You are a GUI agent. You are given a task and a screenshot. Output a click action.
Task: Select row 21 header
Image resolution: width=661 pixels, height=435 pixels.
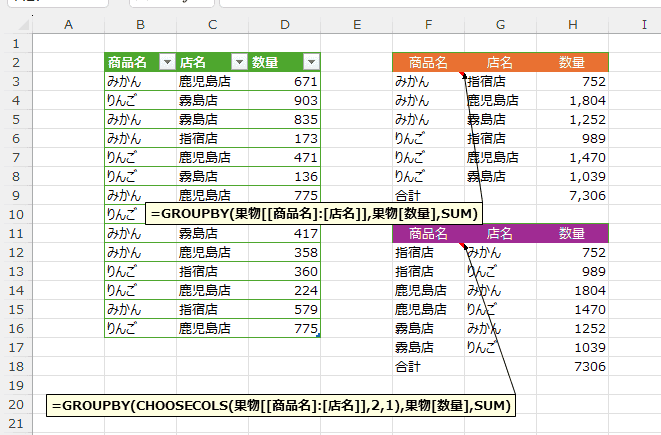click(x=16, y=423)
